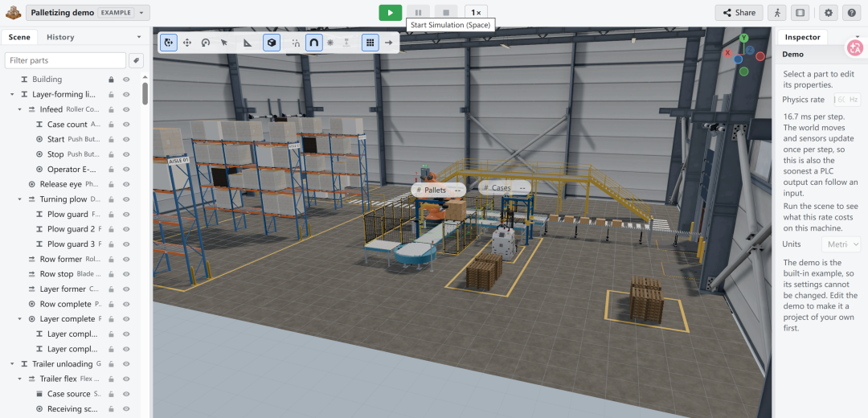
Task: Switch to the Scene tab
Action: click(x=19, y=37)
